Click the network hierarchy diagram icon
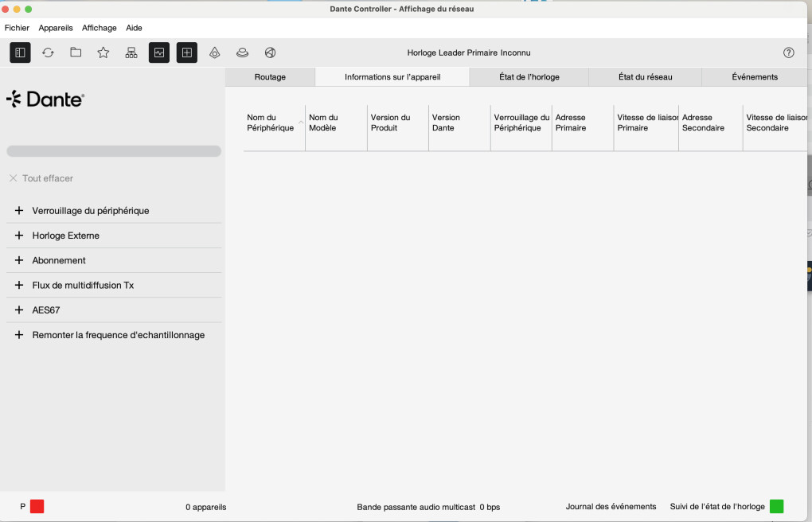The image size is (812, 522). 131,53
